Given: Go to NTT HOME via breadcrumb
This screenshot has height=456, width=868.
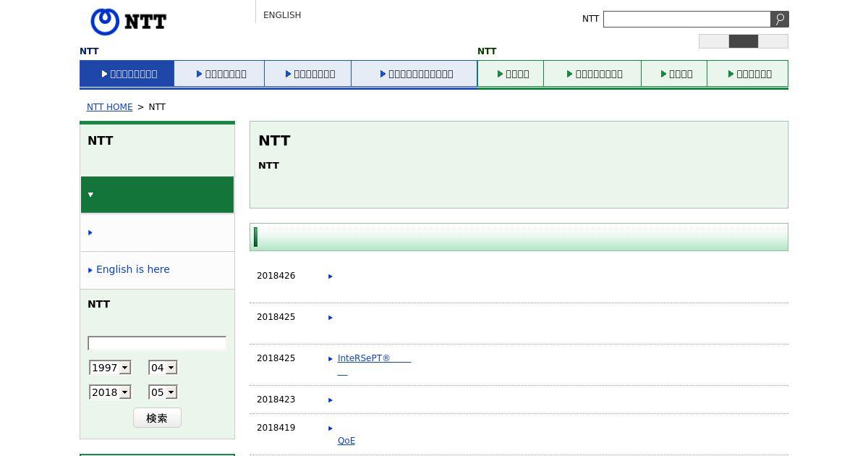Looking at the screenshot, I should pyautogui.click(x=109, y=107).
